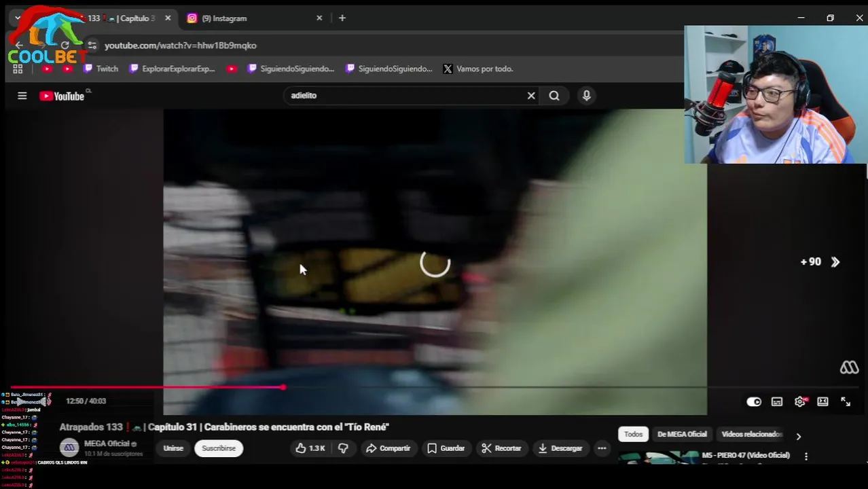Open site info icon in address bar
Screen dimensions: 868x489
(92, 46)
